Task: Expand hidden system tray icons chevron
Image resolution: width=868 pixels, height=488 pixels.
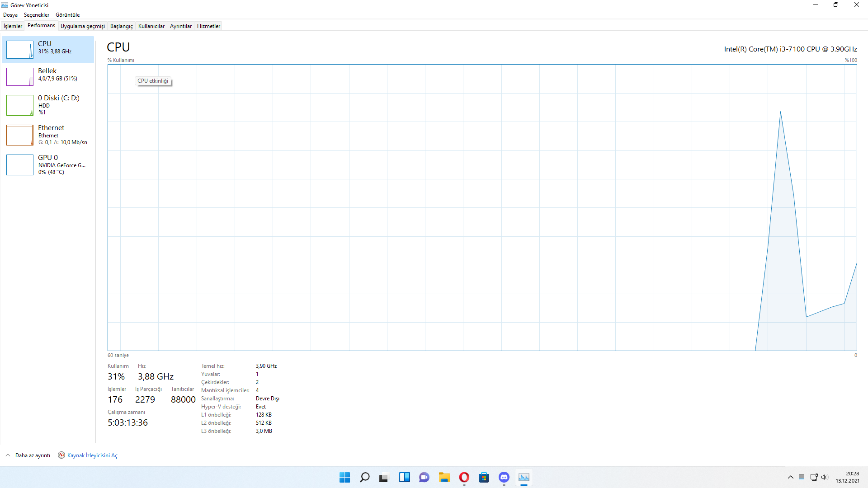Action: (790, 477)
